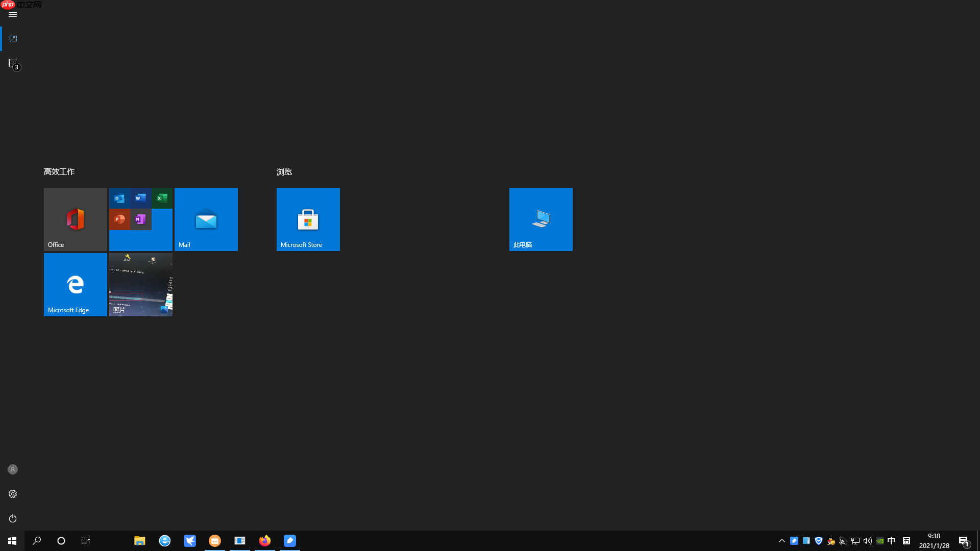The height and width of the screenshot is (551, 980).
Task: Switch to the all apps list in sidebar
Action: pyautogui.click(x=12, y=63)
